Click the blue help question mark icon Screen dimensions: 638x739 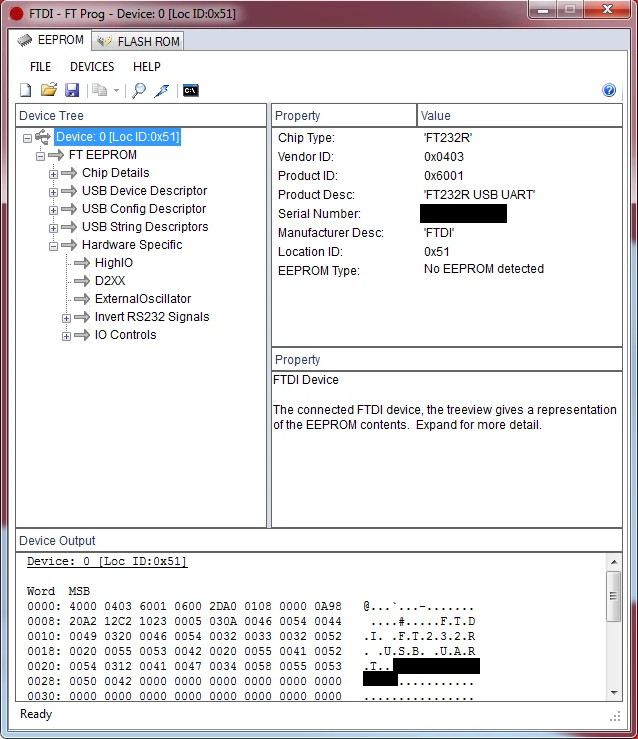coord(609,90)
